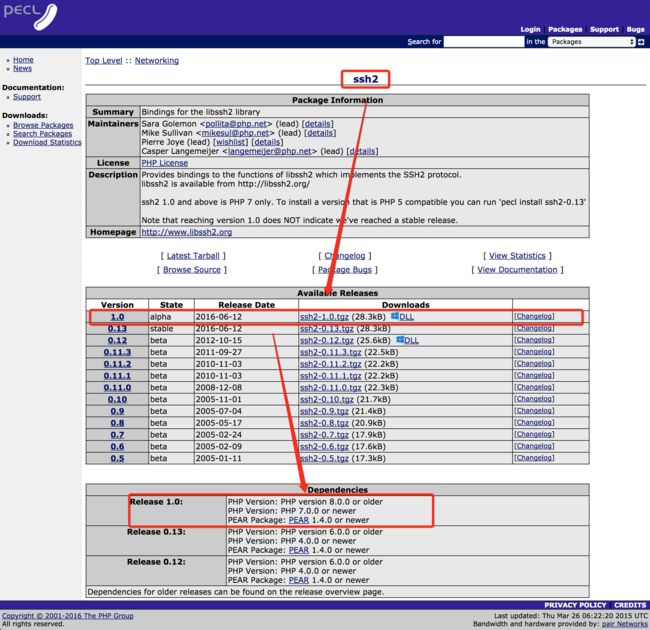Open CREDITS footer link

(x=630, y=605)
